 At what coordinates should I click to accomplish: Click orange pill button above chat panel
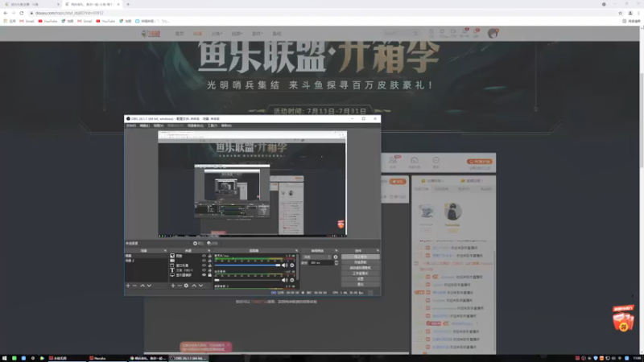pyautogui.click(x=479, y=162)
